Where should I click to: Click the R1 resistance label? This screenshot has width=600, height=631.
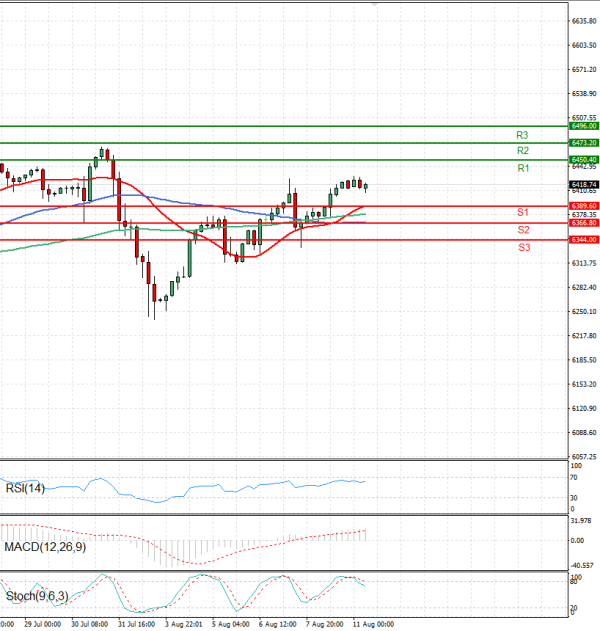tap(522, 169)
